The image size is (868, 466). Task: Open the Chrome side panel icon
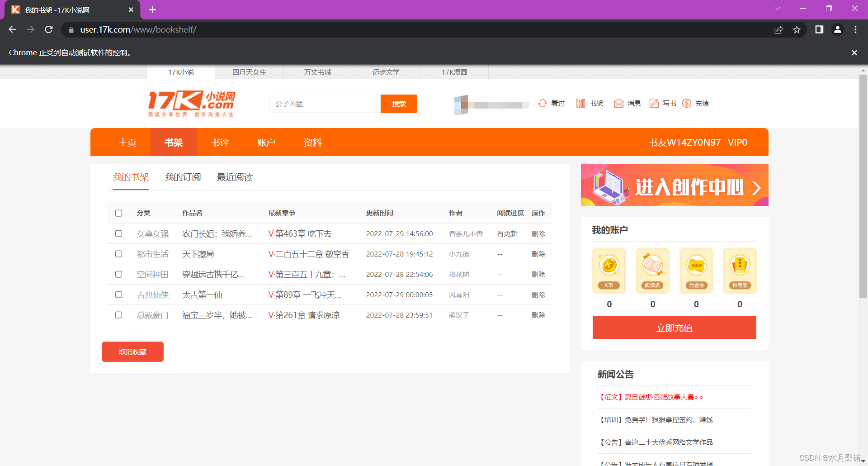point(819,29)
